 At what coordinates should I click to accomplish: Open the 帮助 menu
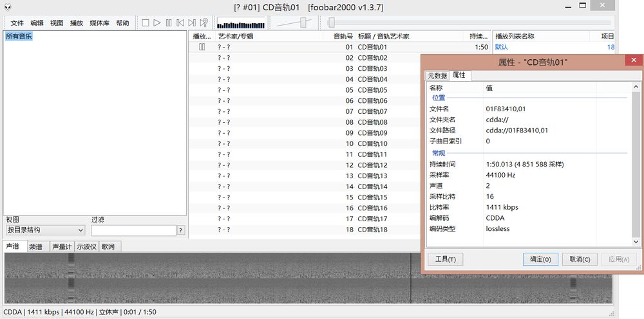122,23
